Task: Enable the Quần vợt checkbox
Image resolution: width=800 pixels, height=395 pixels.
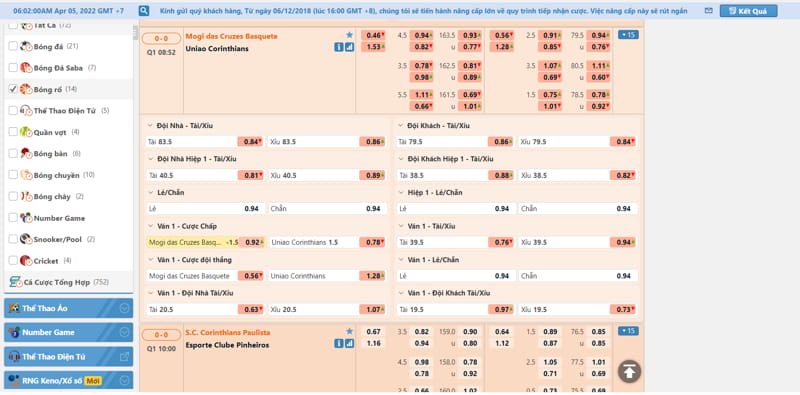Action: pyautogui.click(x=13, y=132)
